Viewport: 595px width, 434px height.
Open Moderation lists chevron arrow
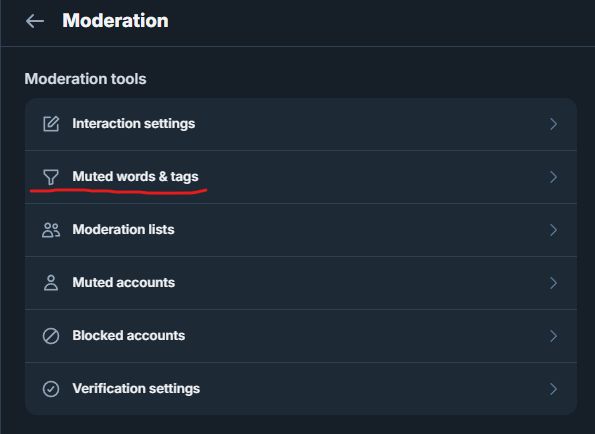tap(553, 230)
